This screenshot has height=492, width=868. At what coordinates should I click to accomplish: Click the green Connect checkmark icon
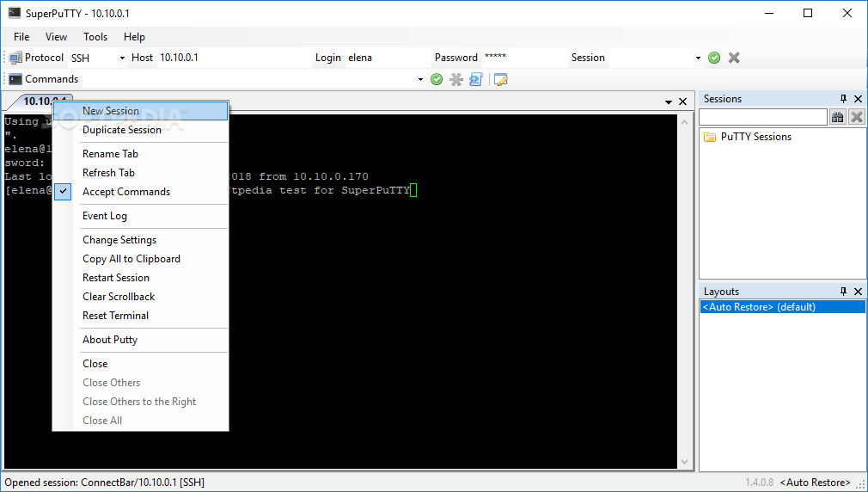pos(714,58)
